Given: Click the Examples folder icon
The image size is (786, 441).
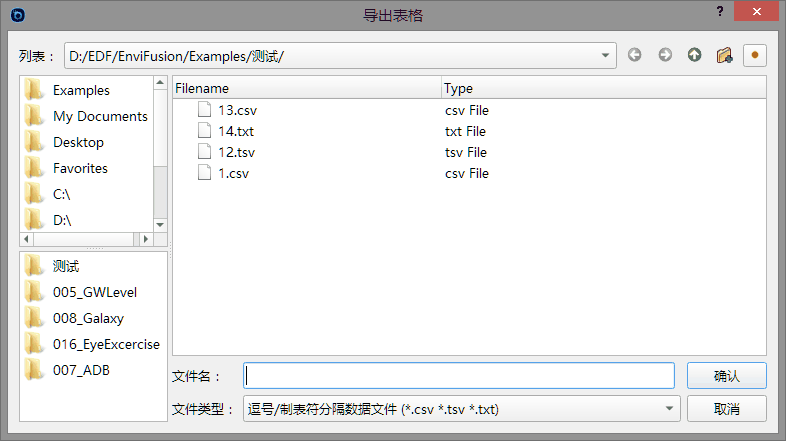Looking at the screenshot, I should click(x=34, y=90).
